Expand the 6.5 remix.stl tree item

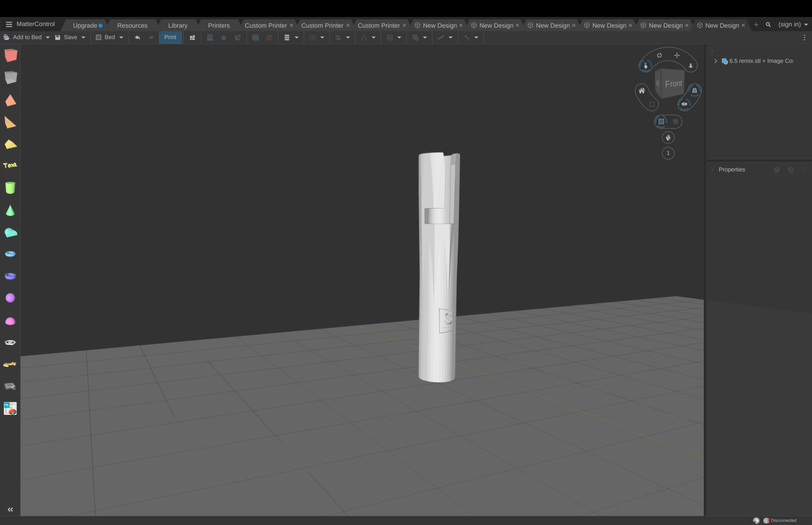[716, 61]
